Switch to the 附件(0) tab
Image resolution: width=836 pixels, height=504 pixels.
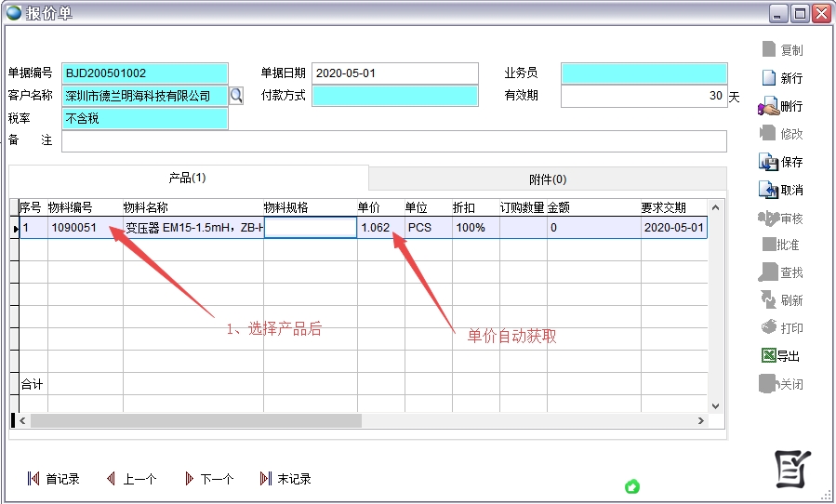click(547, 179)
